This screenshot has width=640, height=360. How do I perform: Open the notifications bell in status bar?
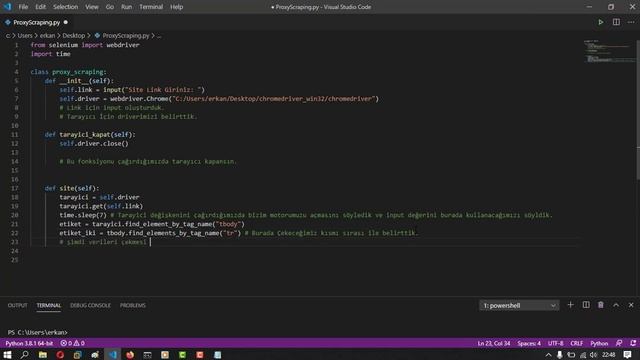(633, 343)
